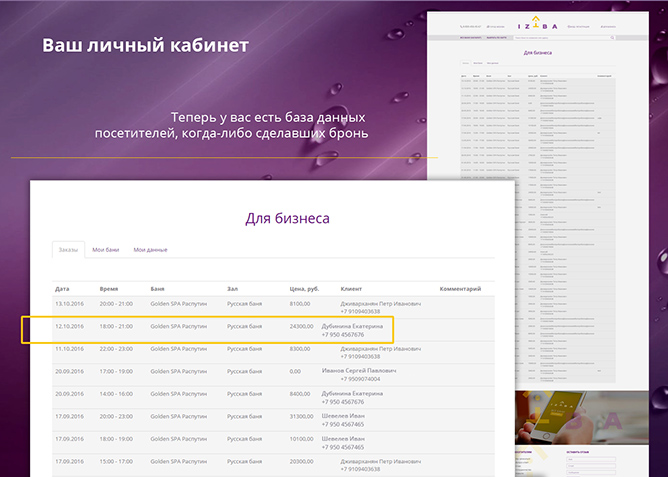Click the Клиент column header
Viewport: 668px width, 477px height.
coord(351,289)
